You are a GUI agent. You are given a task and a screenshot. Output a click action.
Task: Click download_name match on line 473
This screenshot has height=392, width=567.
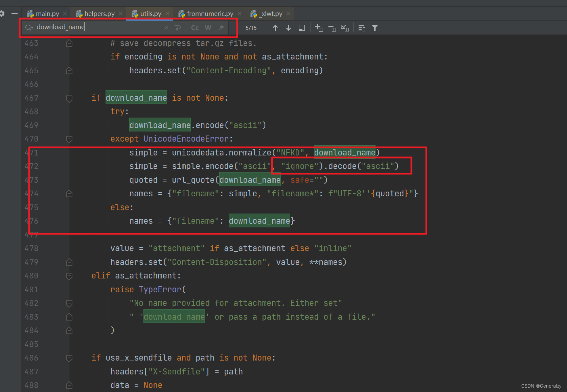click(x=250, y=180)
